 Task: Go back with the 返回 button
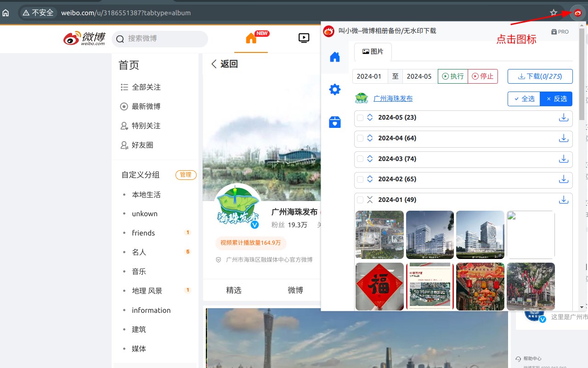click(x=225, y=64)
